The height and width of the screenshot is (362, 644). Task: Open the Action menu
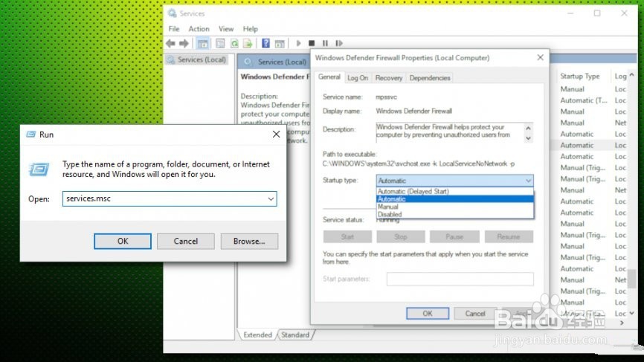(x=199, y=29)
